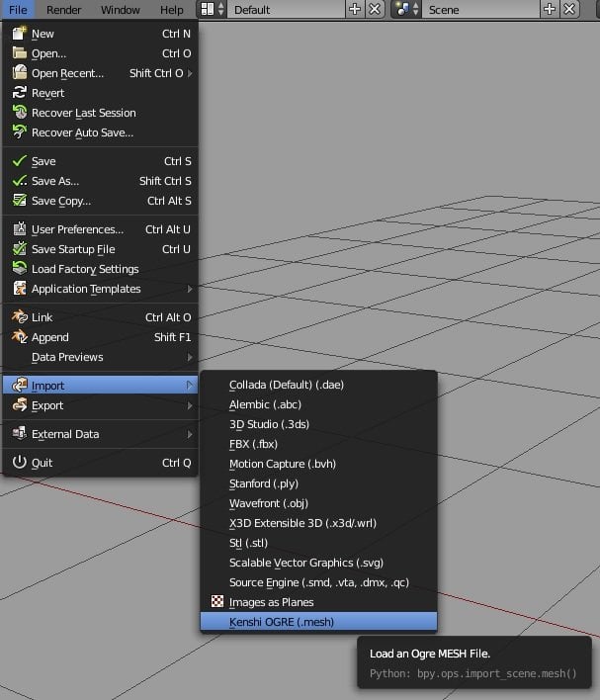Image resolution: width=600 pixels, height=700 pixels.
Task: Click the Default layout name field
Action: (286, 9)
